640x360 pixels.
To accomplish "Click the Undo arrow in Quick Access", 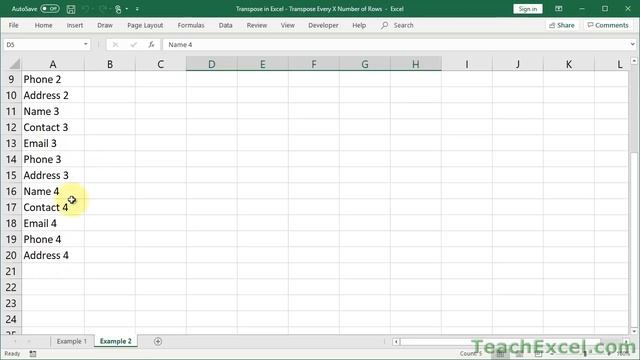I will pos(86,9).
